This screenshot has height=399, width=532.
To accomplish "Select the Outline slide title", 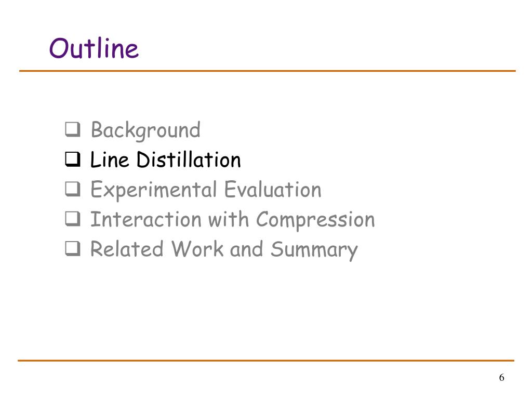I will (94, 48).
